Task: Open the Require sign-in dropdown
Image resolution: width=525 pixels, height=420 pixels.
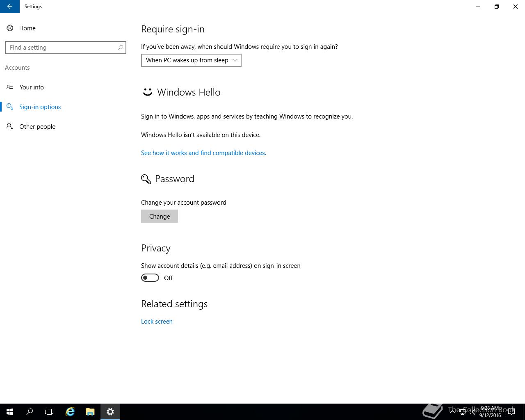Action: point(191,60)
